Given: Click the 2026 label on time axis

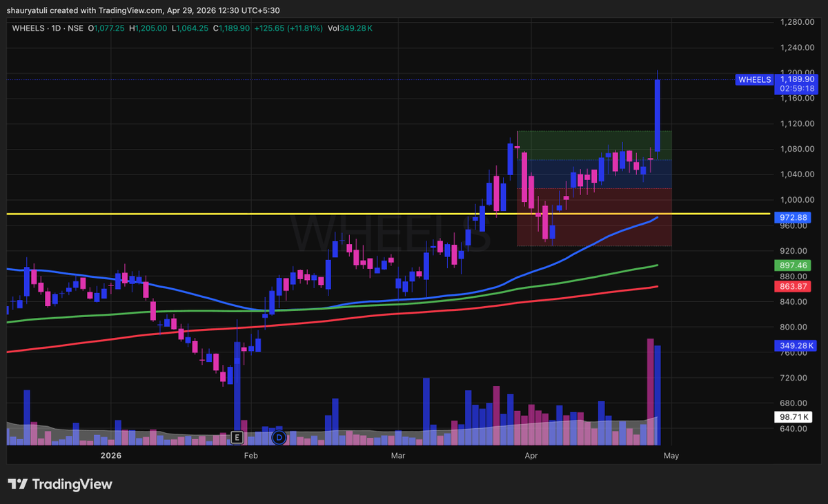Looking at the screenshot, I should point(111,456).
